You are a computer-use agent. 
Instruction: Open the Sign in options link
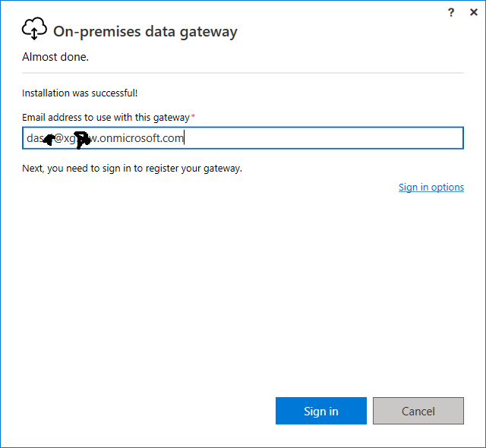pyautogui.click(x=431, y=187)
